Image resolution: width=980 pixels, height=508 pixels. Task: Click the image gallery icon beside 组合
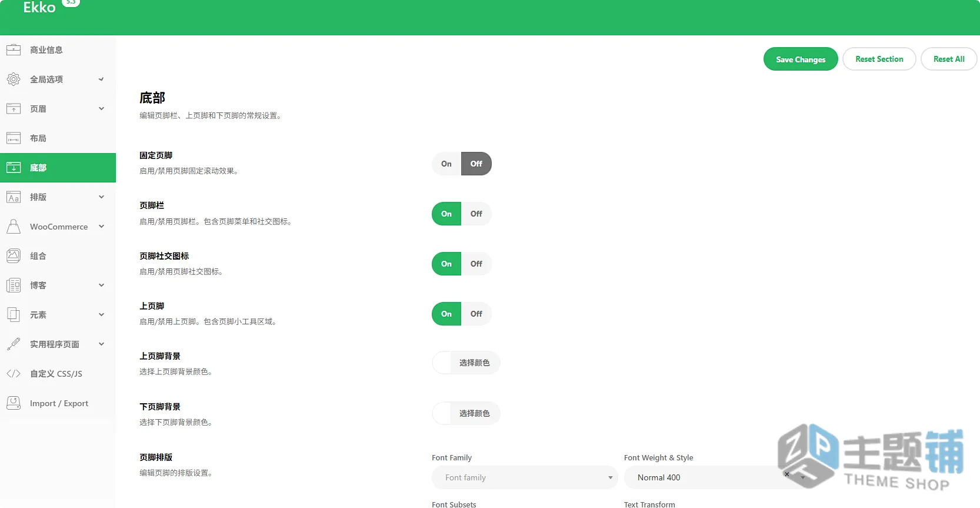coord(14,256)
